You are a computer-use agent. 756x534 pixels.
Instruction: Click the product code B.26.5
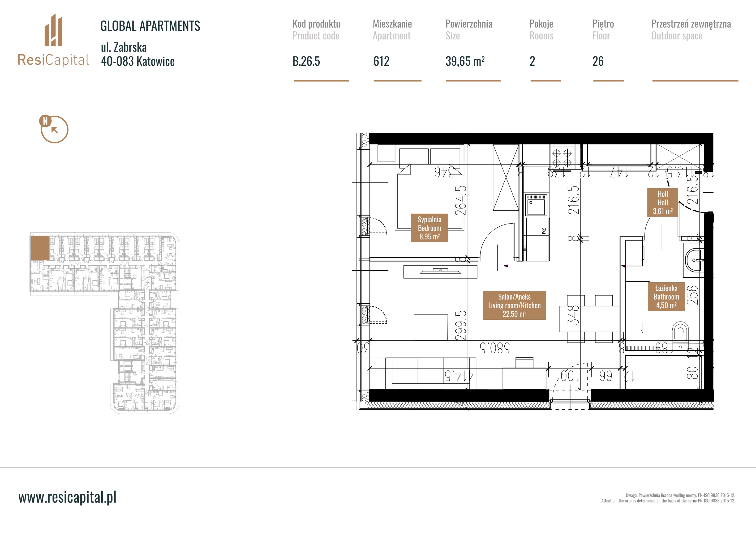coord(306,61)
